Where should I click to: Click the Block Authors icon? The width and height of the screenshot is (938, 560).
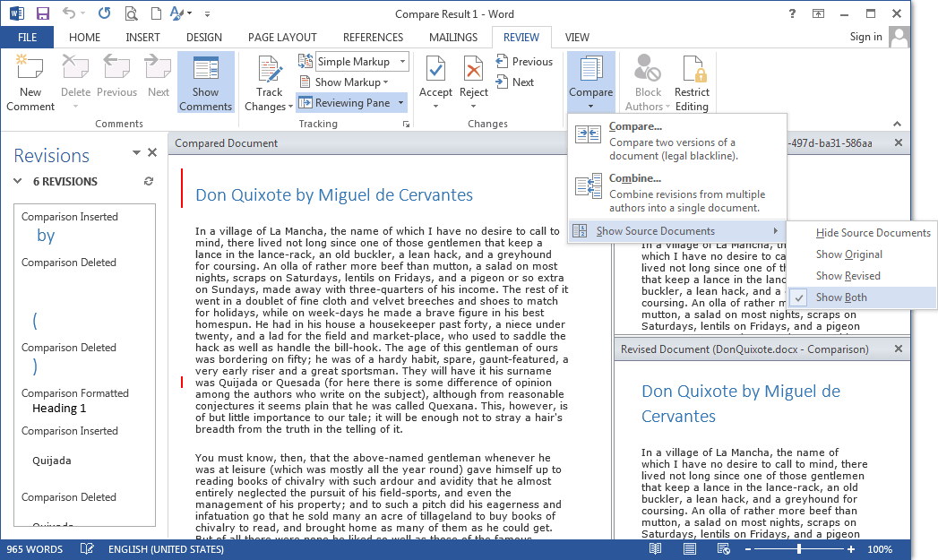tap(647, 68)
